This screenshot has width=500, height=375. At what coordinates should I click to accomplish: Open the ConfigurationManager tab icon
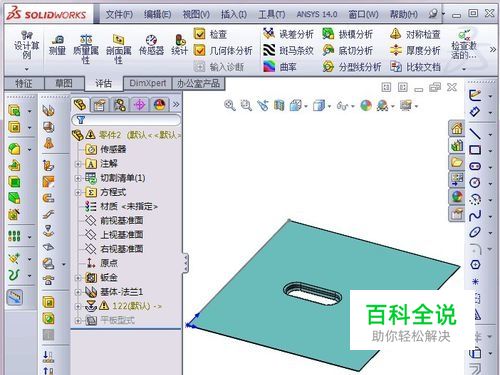point(120,105)
